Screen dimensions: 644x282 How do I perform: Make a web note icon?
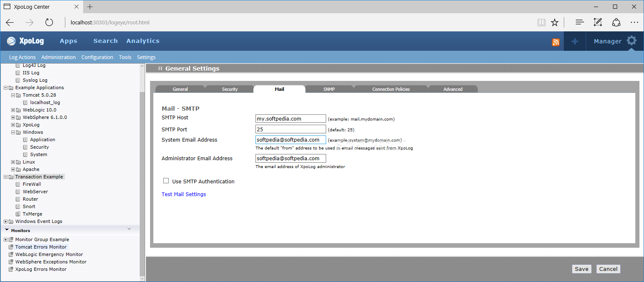[x=598, y=22]
